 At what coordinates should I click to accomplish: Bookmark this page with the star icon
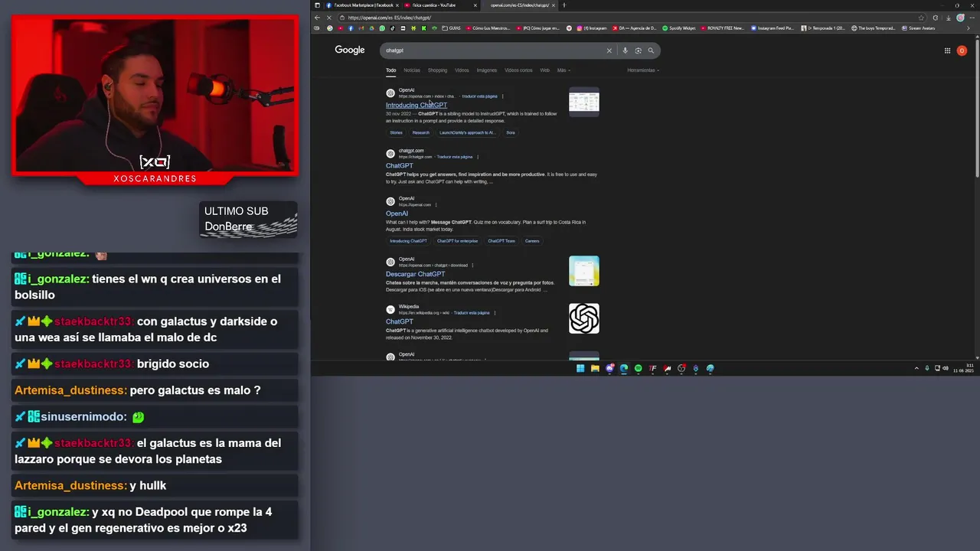921,18
